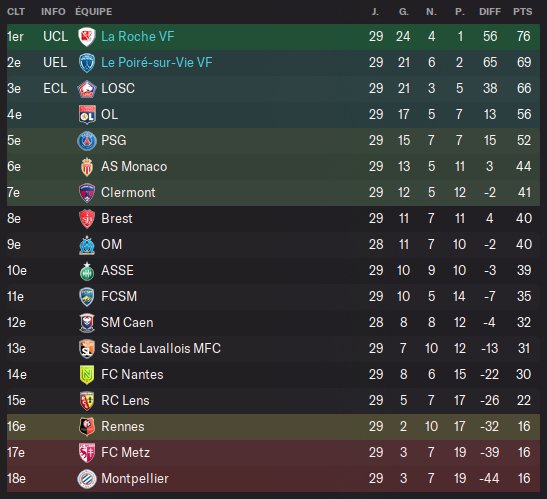The height and width of the screenshot is (499, 547).
Task: Select the Stade Lavallois MFC row
Action: coord(274,349)
